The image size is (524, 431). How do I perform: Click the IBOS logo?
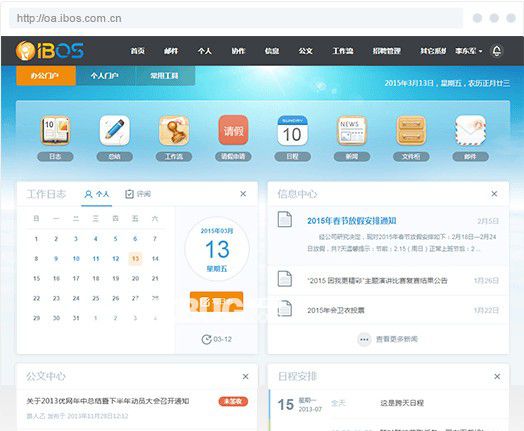(x=49, y=51)
